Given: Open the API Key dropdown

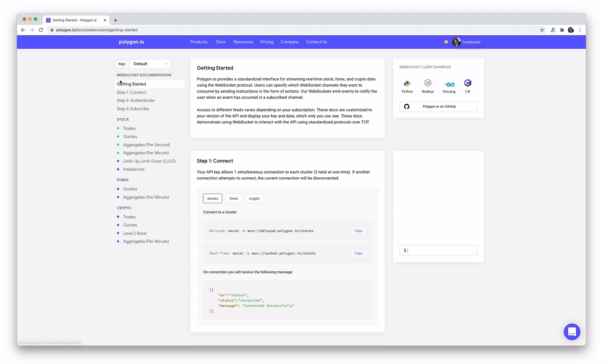Looking at the screenshot, I should point(150,64).
